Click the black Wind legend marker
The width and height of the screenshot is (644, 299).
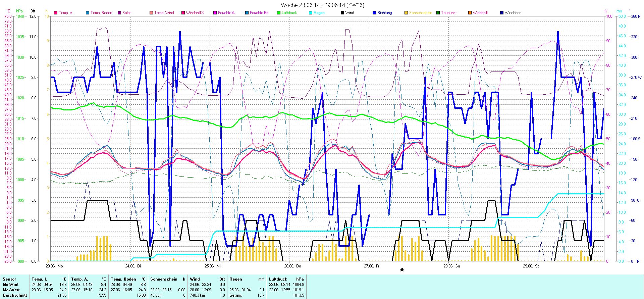pyautogui.click(x=342, y=13)
